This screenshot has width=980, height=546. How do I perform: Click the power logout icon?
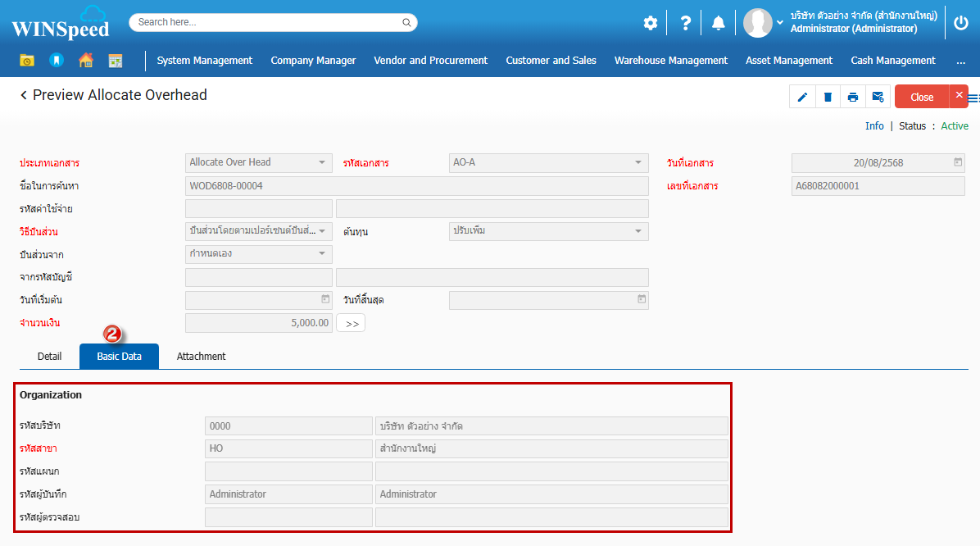[962, 23]
